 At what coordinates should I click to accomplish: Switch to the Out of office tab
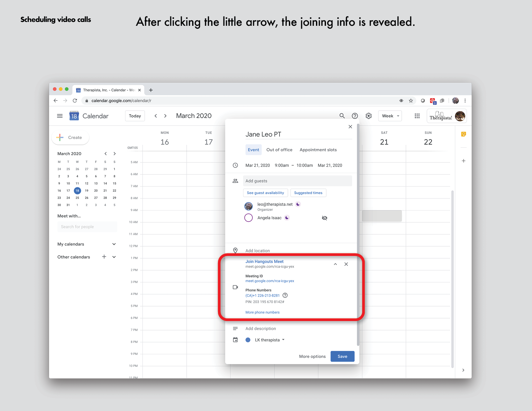[x=279, y=150]
